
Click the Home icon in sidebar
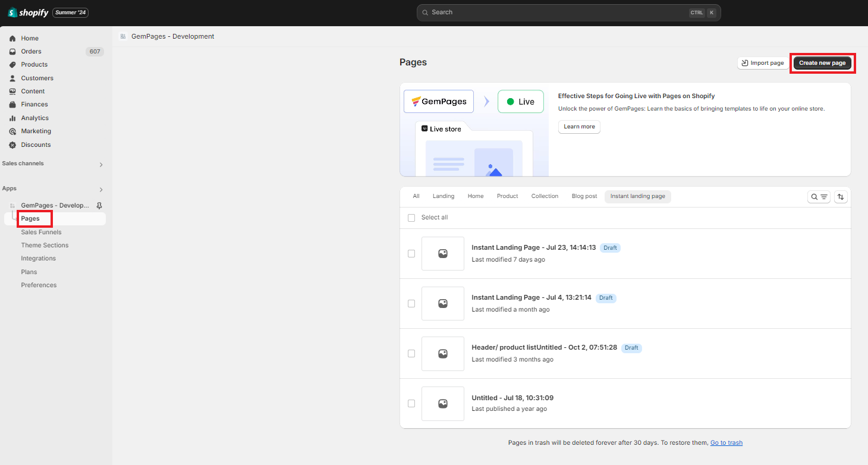point(12,38)
